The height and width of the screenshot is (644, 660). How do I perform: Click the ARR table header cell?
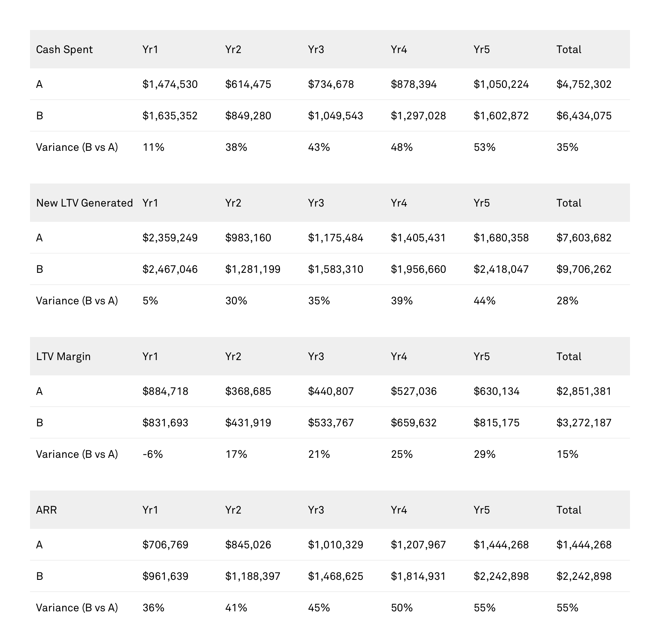pos(46,510)
